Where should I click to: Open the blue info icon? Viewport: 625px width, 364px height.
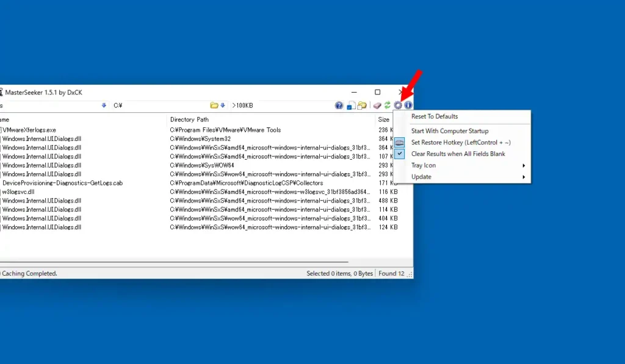[x=408, y=105]
